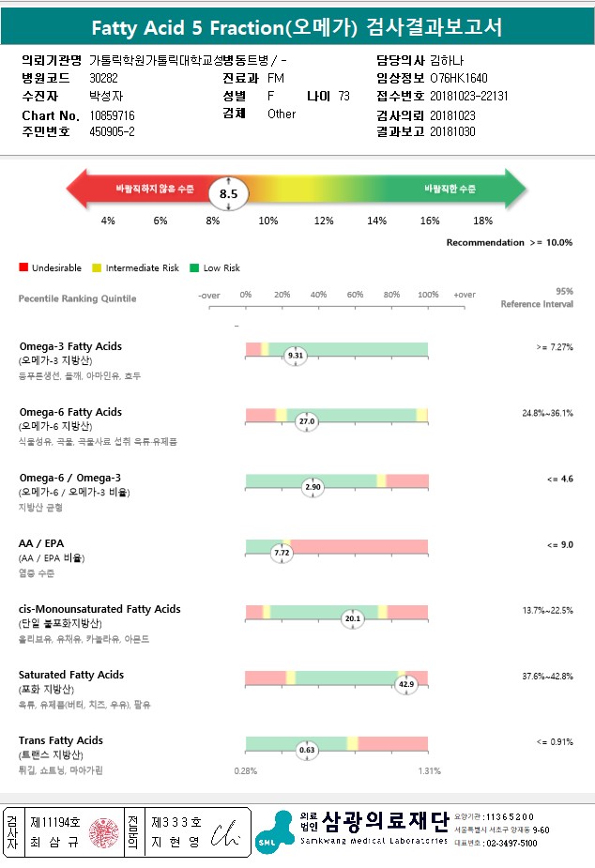Click the right green arrow head

(515, 189)
